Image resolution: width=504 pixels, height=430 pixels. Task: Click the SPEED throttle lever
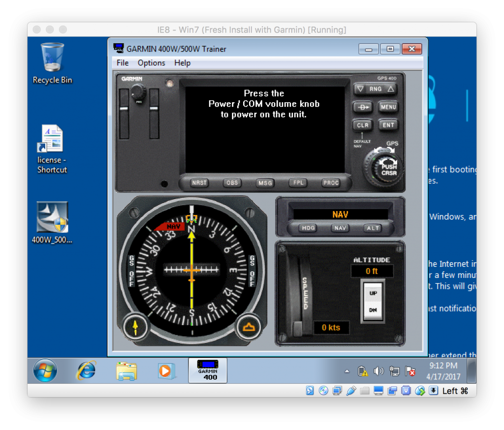[297, 329]
